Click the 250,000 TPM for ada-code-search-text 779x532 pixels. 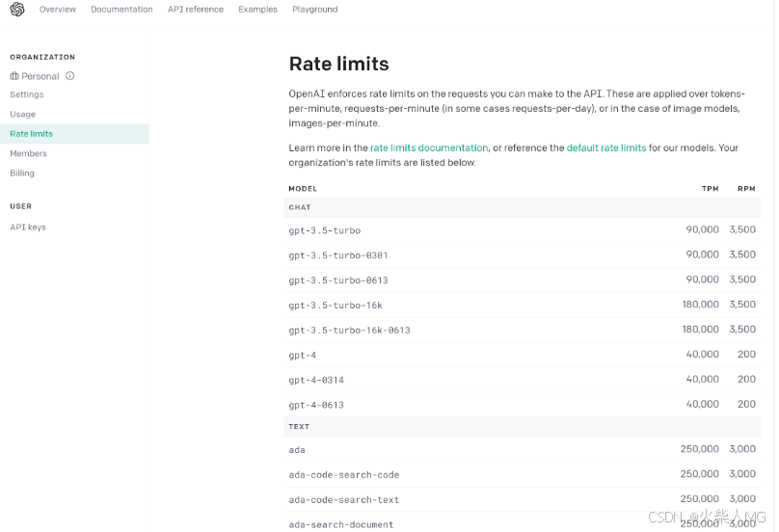coord(700,498)
